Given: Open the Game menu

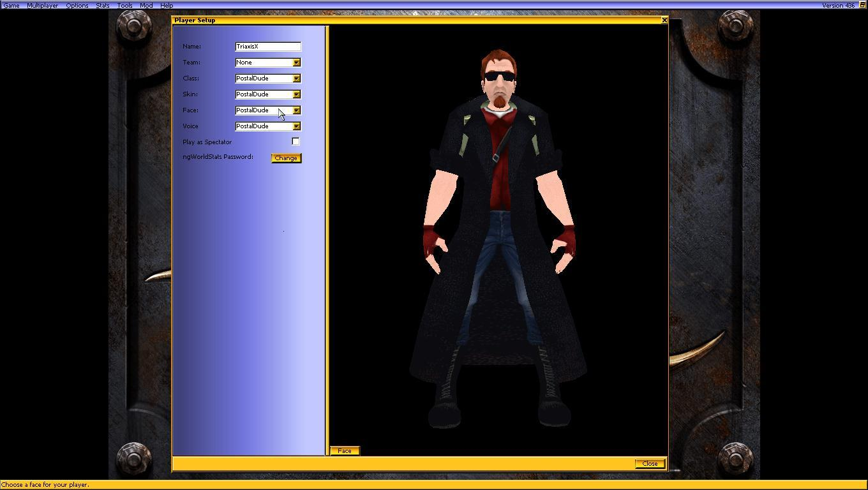Looking at the screenshot, I should click(11, 5).
